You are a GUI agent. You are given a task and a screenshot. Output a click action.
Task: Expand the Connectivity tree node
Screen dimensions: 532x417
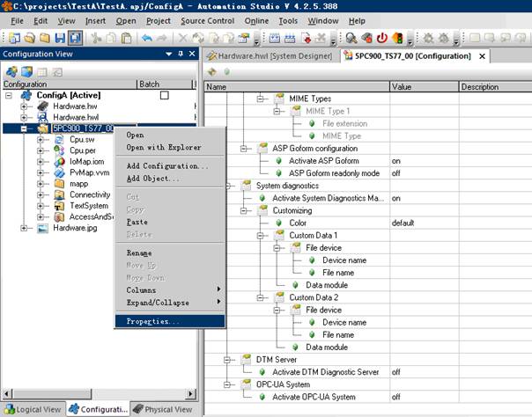point(40,194)
